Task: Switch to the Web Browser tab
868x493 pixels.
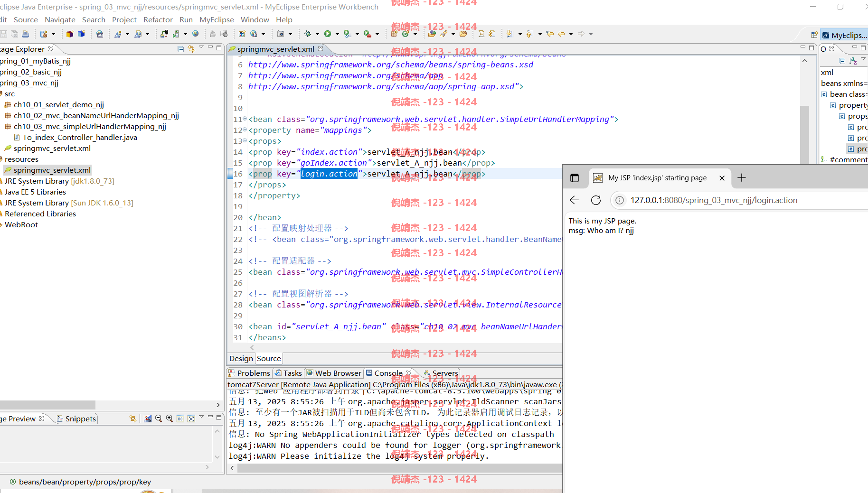Action: point(334,373)
